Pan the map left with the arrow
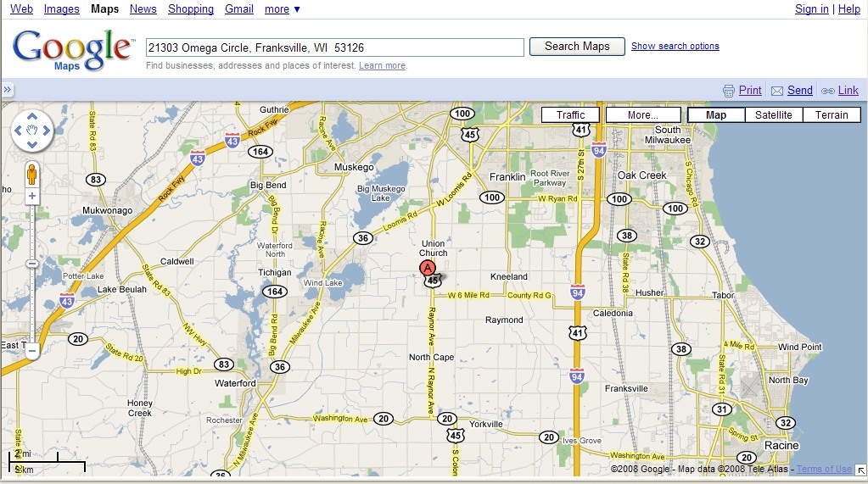Image resolution: width=868 pixels, height=484 pixels. [x=19, y=131]
